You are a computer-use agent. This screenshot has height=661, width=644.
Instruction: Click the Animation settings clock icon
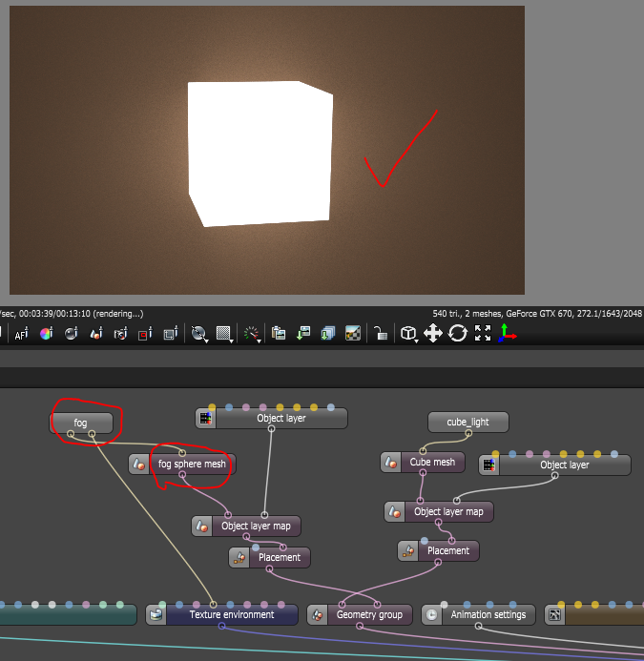point(431,615)
